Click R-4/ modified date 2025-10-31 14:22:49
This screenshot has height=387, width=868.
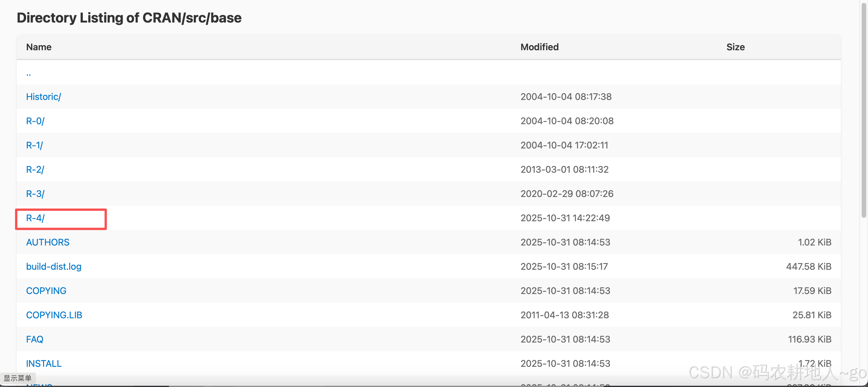[565, 218]
